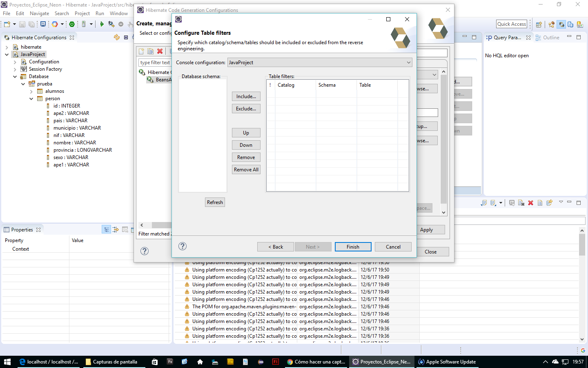Open the Edit menu

point(20,13)
